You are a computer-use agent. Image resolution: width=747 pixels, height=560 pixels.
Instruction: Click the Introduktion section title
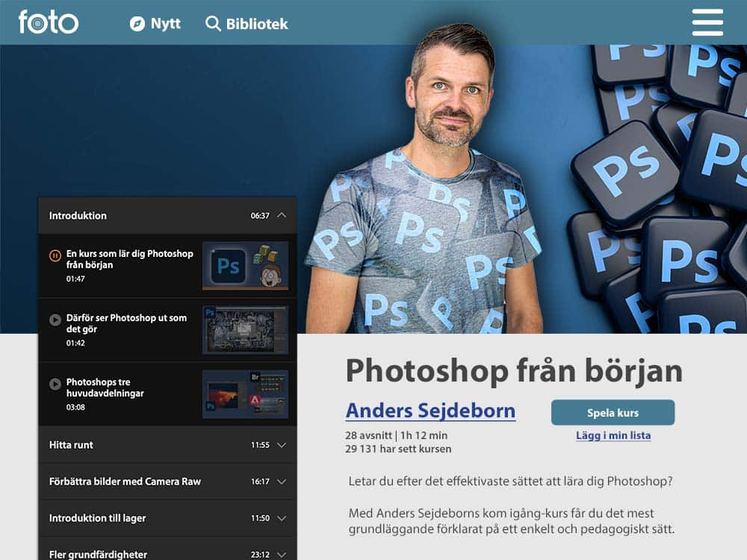coord(78,216)
